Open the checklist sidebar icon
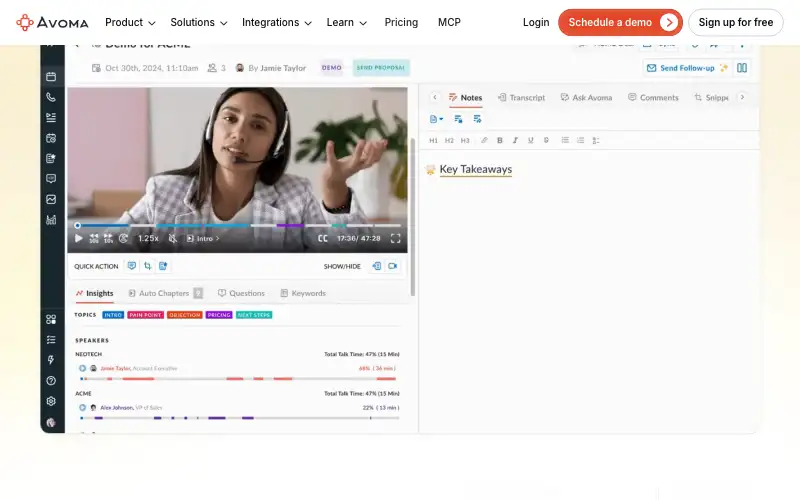 [x=51, y=340]
